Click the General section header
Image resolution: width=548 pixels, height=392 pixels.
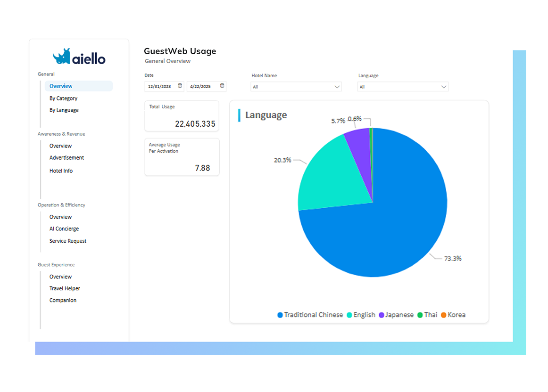pos(46,74)
